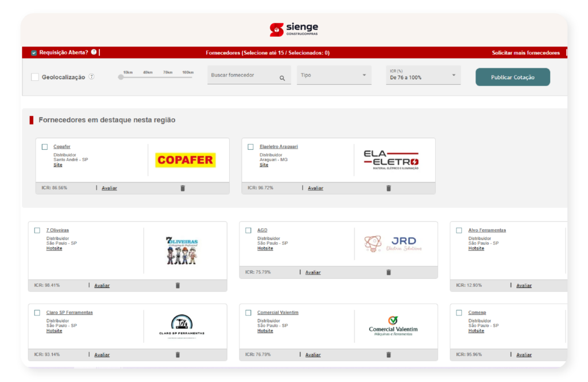Tick the AGD supplier checkbox
The image size is (588, 382).
248,231
